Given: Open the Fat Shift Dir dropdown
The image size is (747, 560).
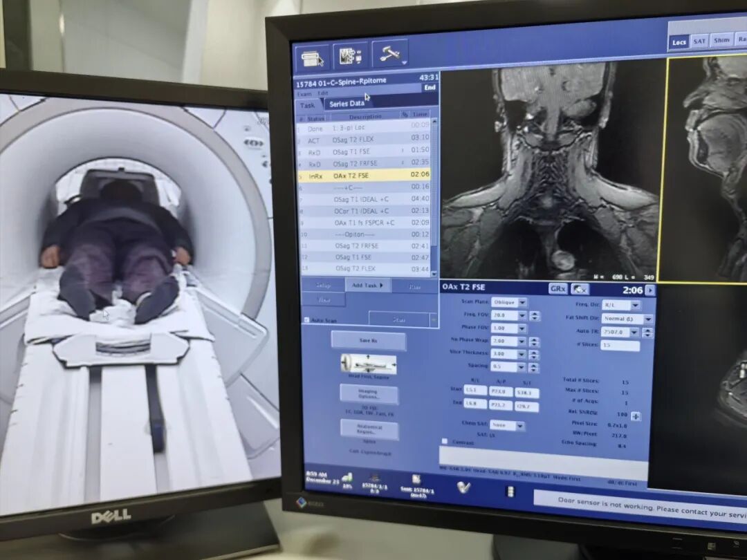Looking at the screenshot, I should coord(648,319).
